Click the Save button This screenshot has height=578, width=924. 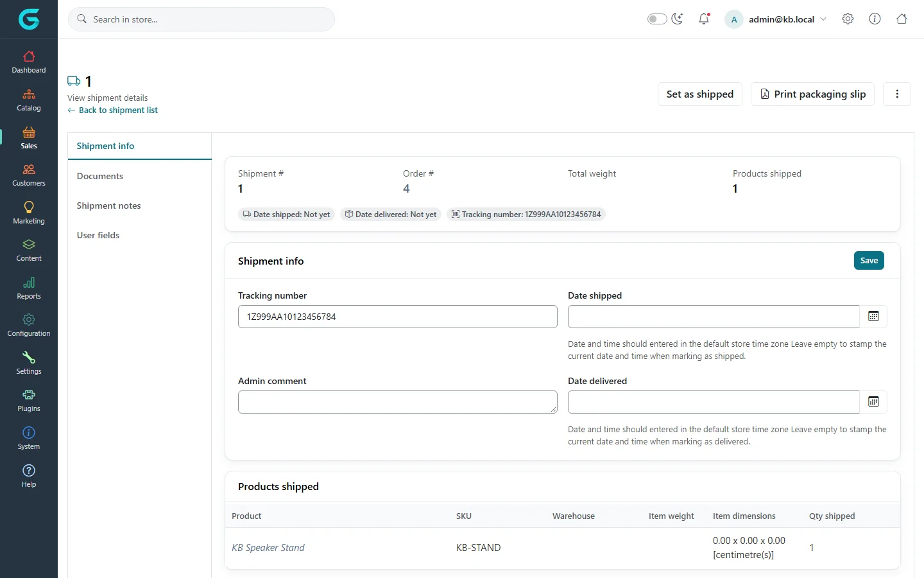click(869, 260)
